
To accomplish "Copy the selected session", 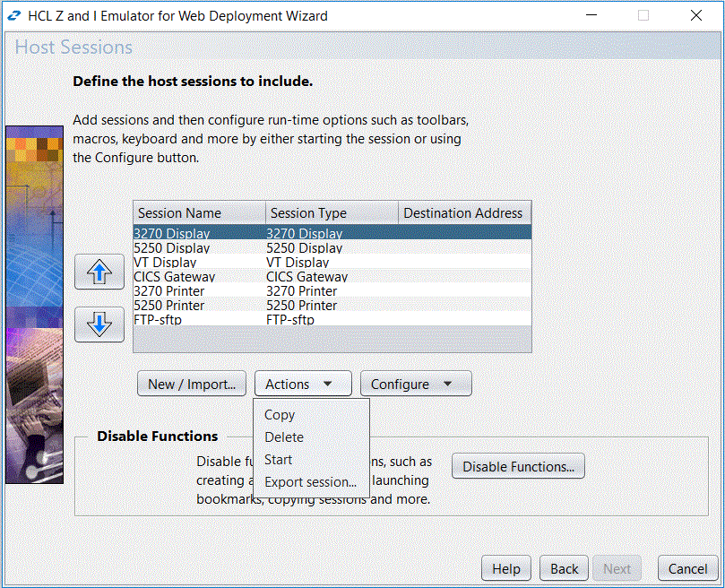I will 279,415.
